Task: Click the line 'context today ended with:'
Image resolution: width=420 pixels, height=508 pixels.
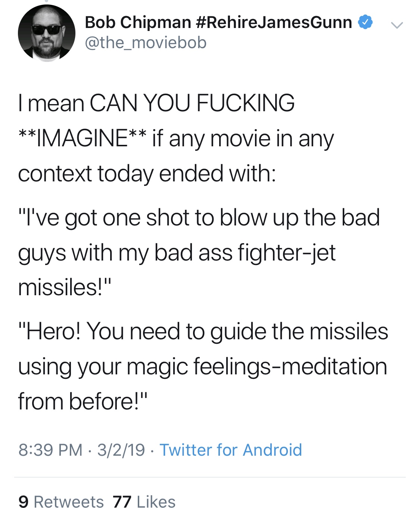Action: (x=147, y=174)
